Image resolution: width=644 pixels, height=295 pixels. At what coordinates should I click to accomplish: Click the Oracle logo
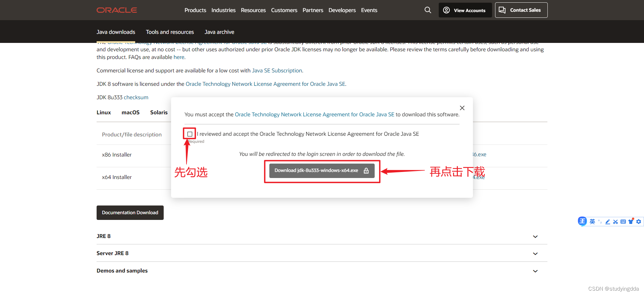pos(117,10)
